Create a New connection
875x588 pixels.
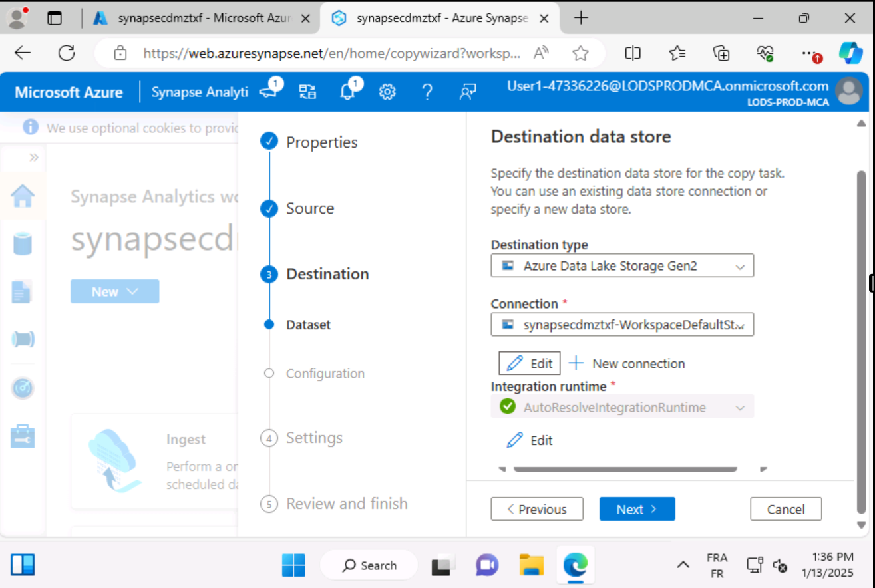[x=627, y=363]
